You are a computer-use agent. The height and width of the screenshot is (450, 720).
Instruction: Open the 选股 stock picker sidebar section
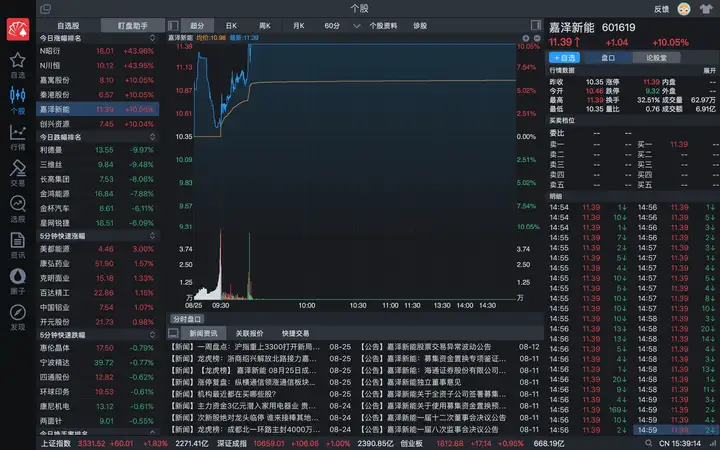coord(18,209)
